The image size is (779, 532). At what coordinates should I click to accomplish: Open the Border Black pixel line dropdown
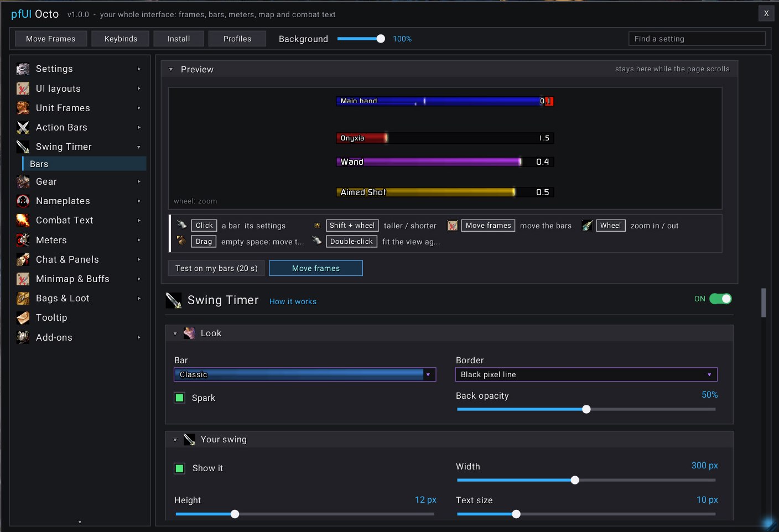[x=586, y=374]
